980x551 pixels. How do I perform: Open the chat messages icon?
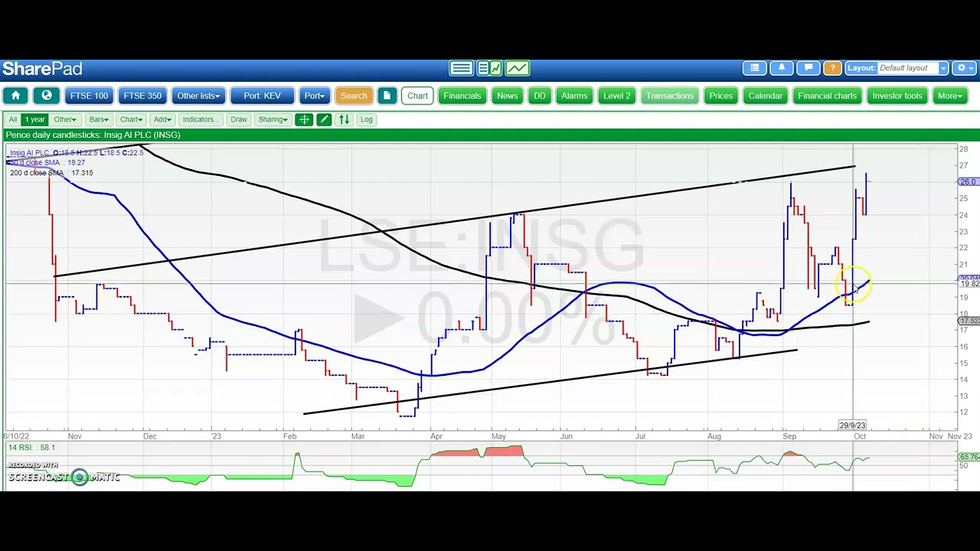(808, 68)
